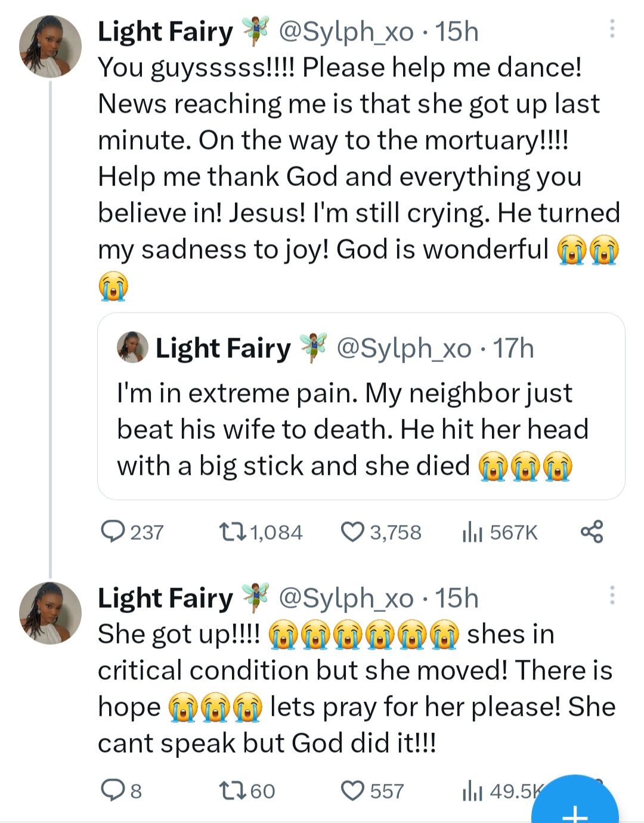Tap small avatar inside the quoted tweet
Image resolution: width=644 pixels, height=823 pixels.
pos(132,347)
